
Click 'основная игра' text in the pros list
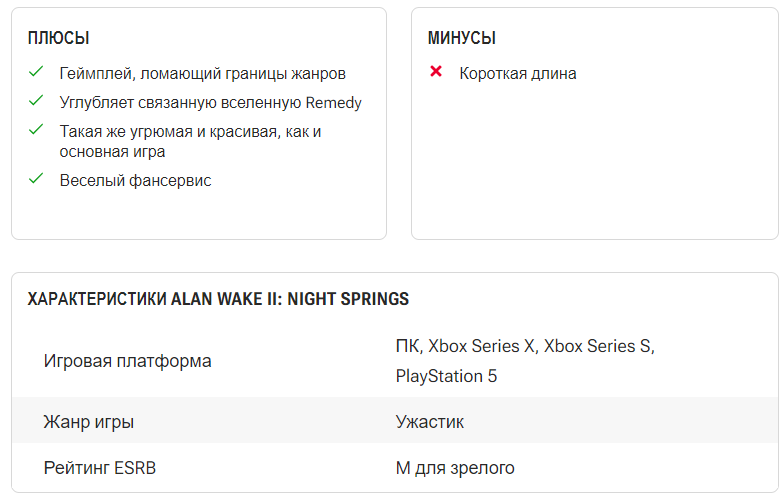[x=112, y=152]
